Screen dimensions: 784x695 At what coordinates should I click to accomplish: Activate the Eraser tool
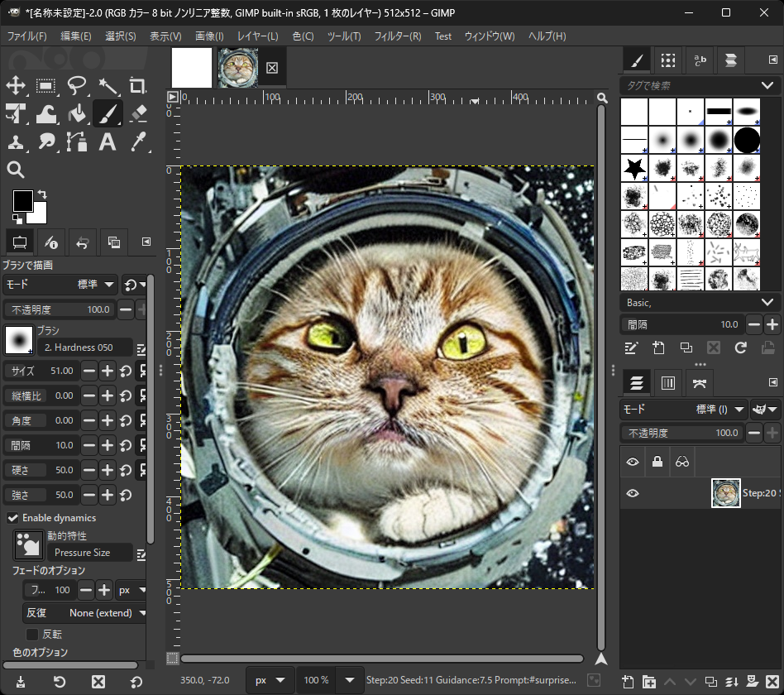click(x=136, y=113)
